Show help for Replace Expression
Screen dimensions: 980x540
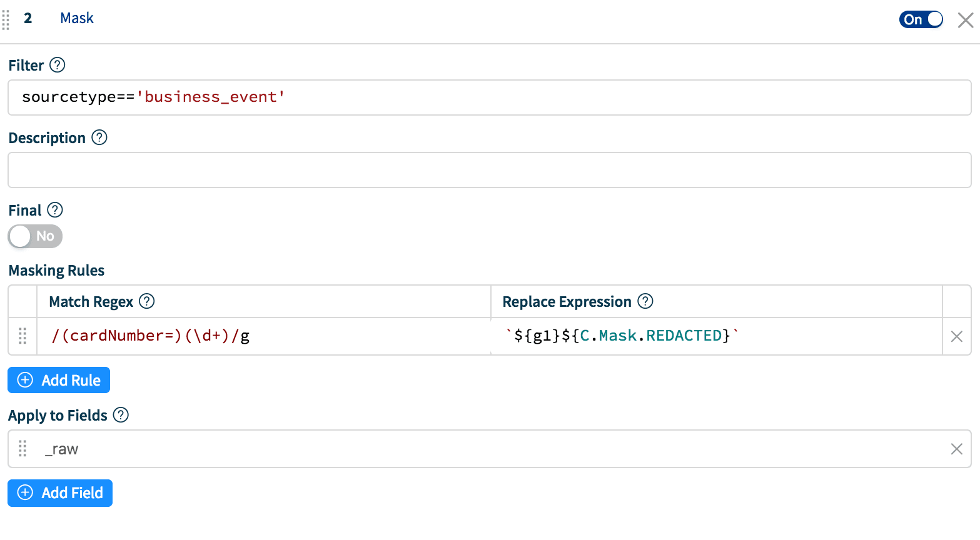645,301
